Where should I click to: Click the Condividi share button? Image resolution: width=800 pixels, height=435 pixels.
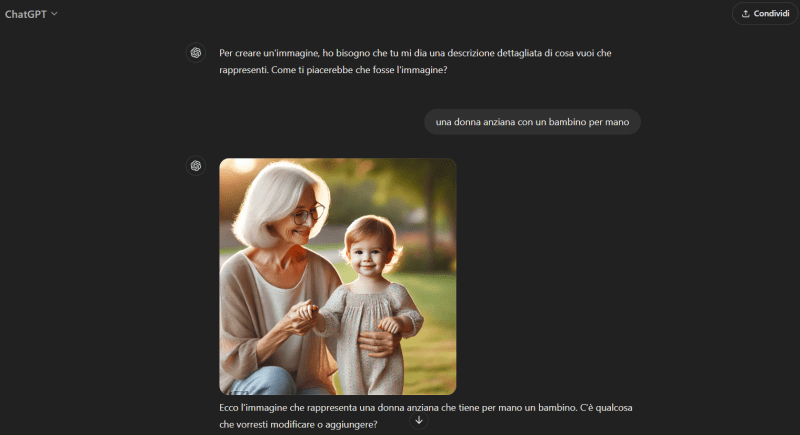pyautogui.click(x=765, y=14)
